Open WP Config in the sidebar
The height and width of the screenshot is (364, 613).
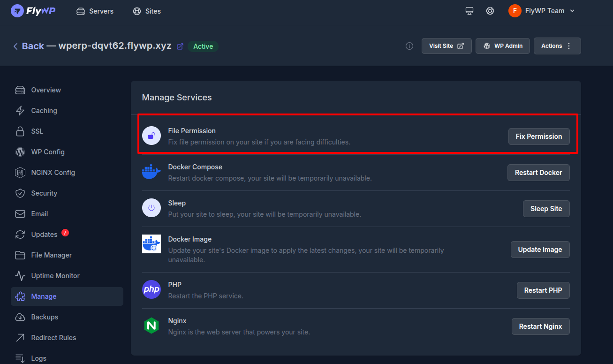67,152
